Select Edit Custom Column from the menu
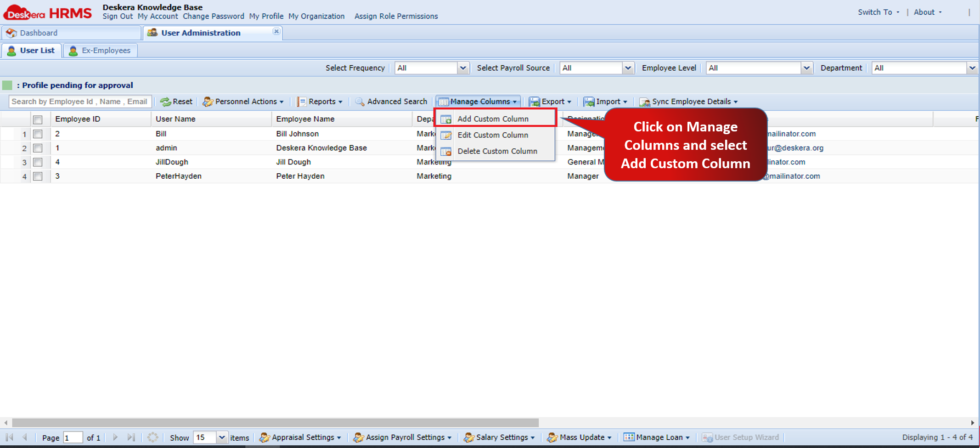This screenshot has width=980, height=448. [493, 135]
